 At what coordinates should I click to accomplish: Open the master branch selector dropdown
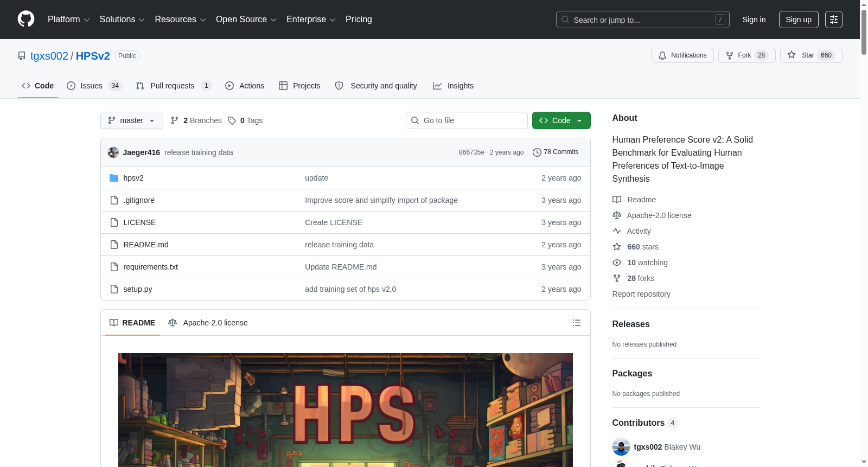point(131,120)
